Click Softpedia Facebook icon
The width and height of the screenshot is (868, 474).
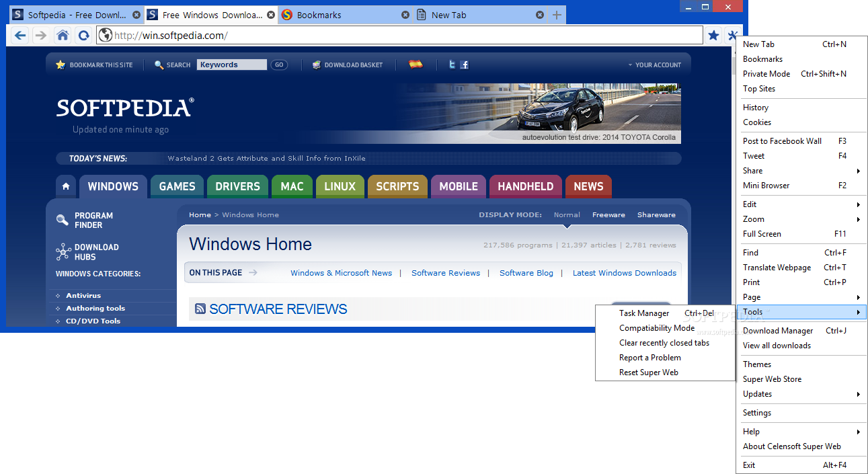(x=465, y=65)
